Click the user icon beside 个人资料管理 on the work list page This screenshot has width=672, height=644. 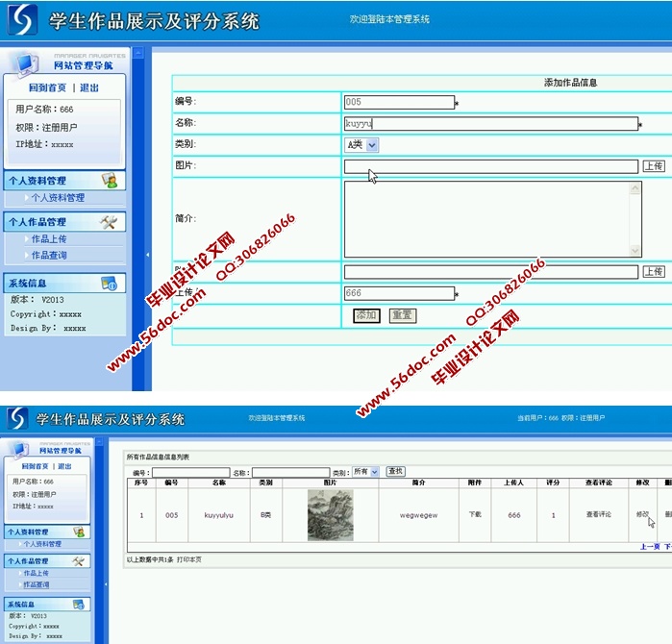(x=79, y=532)
